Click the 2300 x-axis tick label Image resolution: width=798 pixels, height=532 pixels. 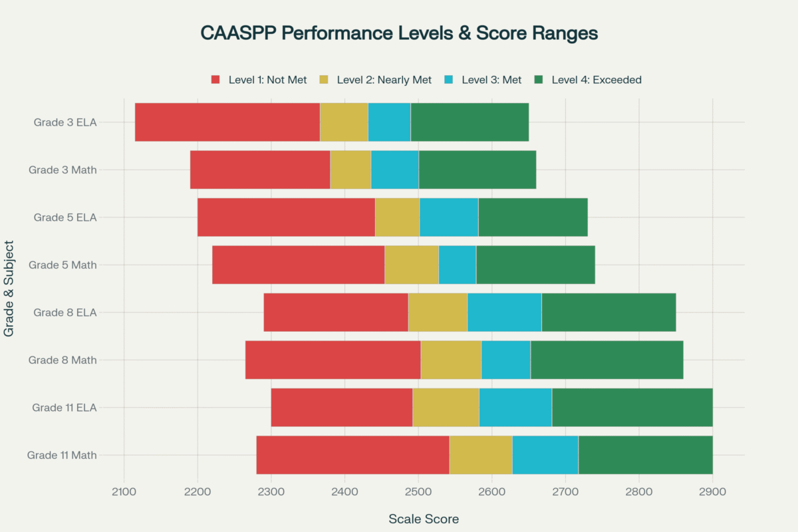[x=271, y=493]
